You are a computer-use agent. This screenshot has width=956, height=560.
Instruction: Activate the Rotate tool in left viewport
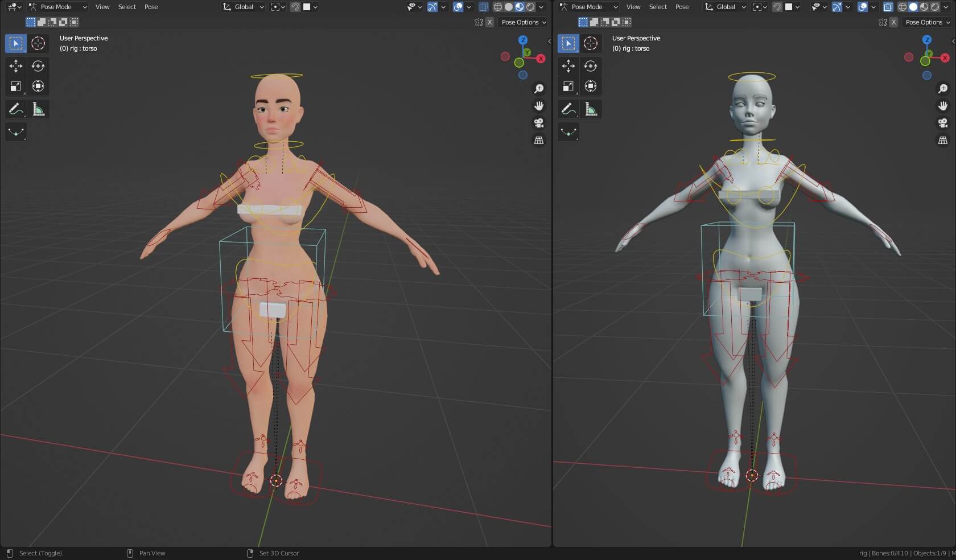tap(38, 66)
